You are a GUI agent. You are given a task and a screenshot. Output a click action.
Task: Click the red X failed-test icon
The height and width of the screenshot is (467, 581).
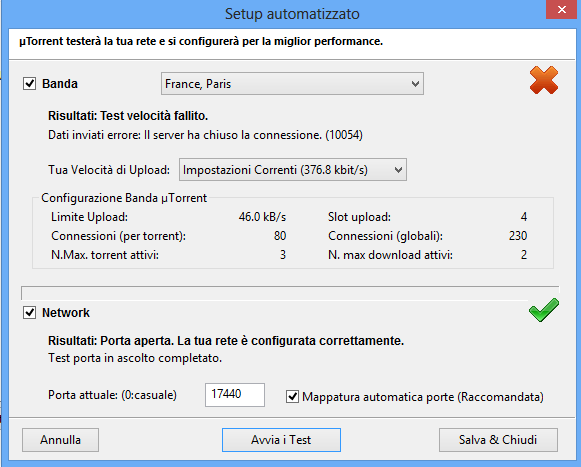544,80
